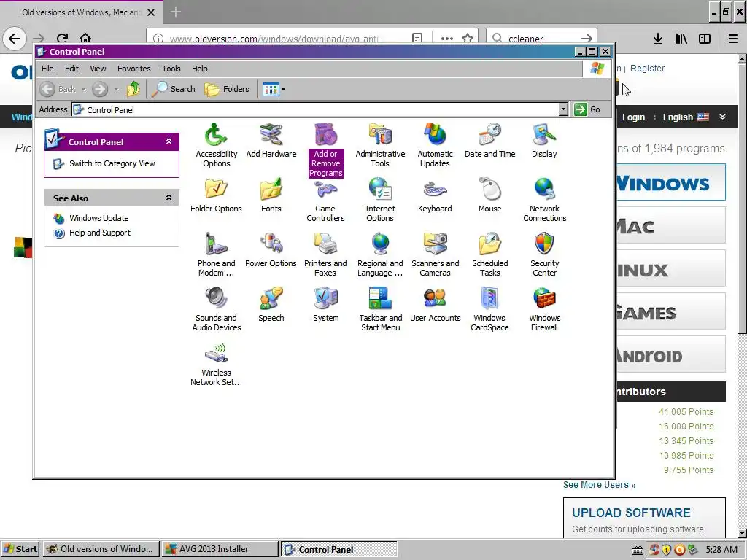Open Internet Options icon
Image resolution: width=747 pixels, height=560 pixels.
380,200
